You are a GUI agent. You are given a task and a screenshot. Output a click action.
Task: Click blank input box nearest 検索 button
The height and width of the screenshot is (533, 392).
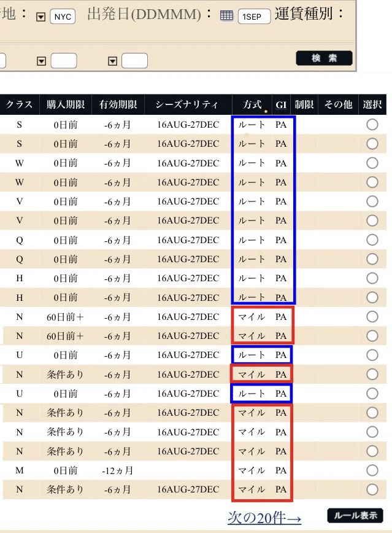[134, 61]
